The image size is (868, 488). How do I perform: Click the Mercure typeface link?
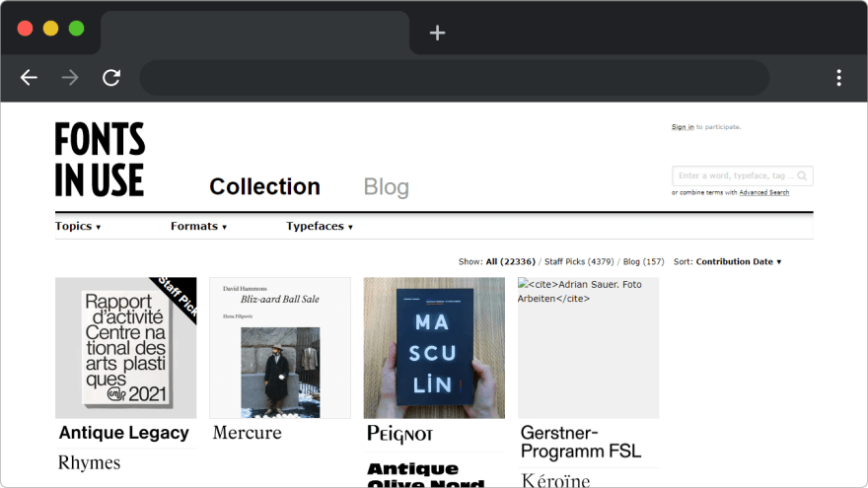point(247,433)
